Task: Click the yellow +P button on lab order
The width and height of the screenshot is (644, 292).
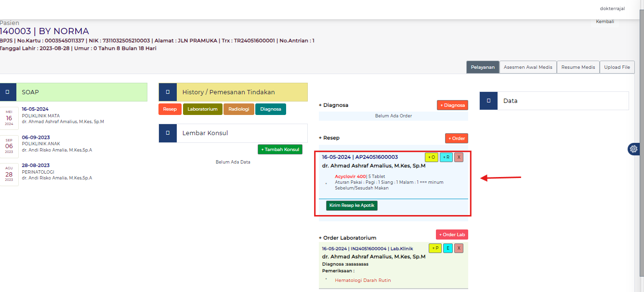Action: [x=435, y=248]
